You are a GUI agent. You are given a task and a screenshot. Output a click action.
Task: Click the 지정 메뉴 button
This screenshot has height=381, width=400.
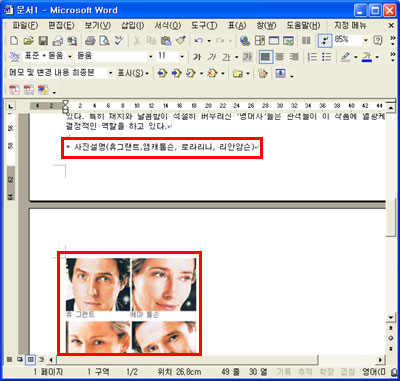click(350, 26)
